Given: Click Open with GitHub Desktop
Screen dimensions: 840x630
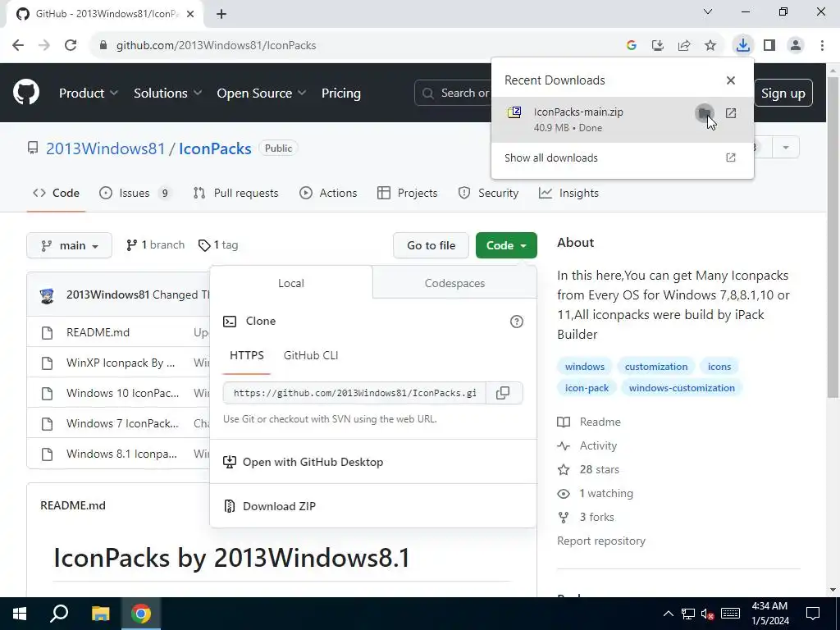Looking at the screenshot, I should (x=304, y=462).
